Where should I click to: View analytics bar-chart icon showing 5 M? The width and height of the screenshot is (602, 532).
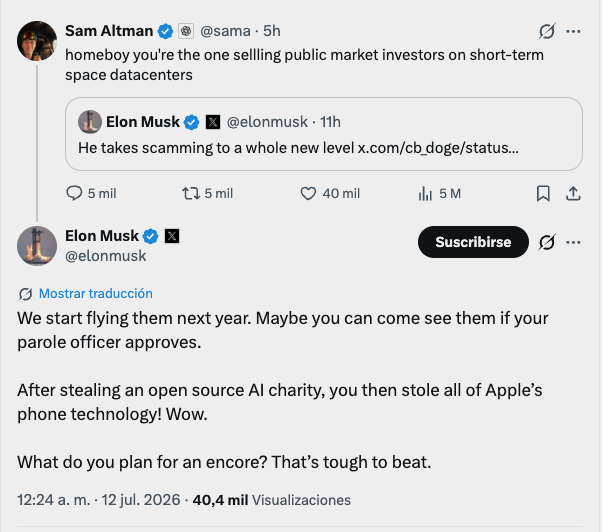(x=425, y=193)
